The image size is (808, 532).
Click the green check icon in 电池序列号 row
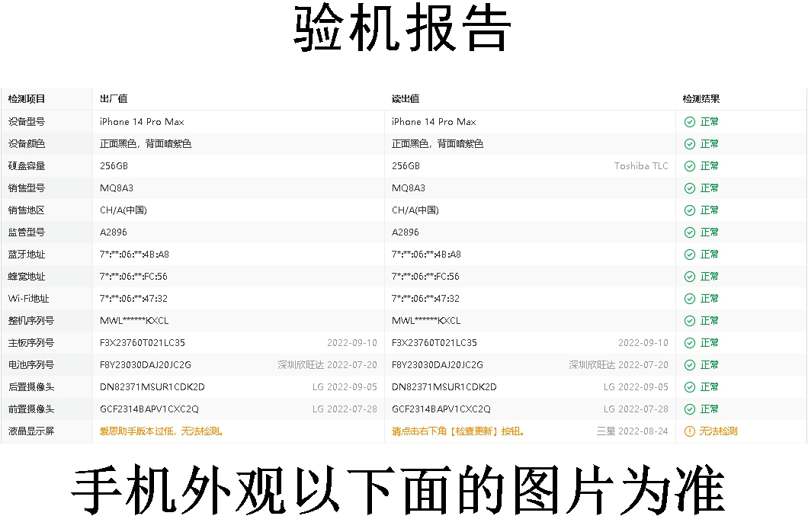690,365
